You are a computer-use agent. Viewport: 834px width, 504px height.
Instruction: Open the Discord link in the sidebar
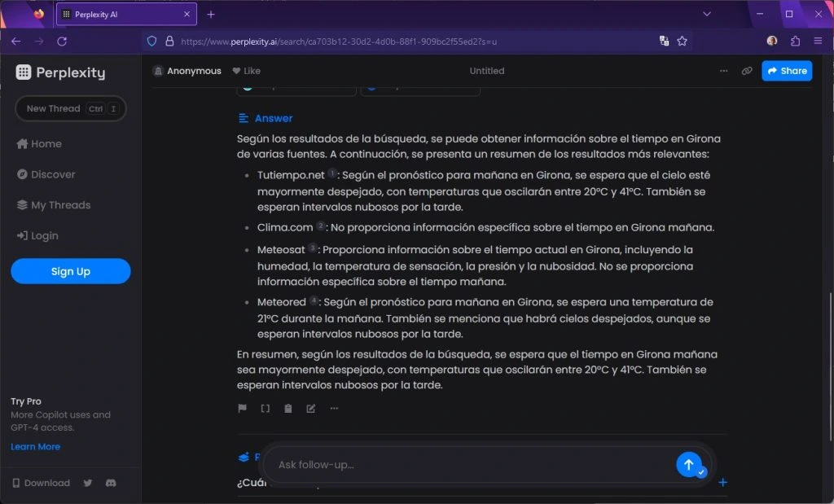[111, 483]
